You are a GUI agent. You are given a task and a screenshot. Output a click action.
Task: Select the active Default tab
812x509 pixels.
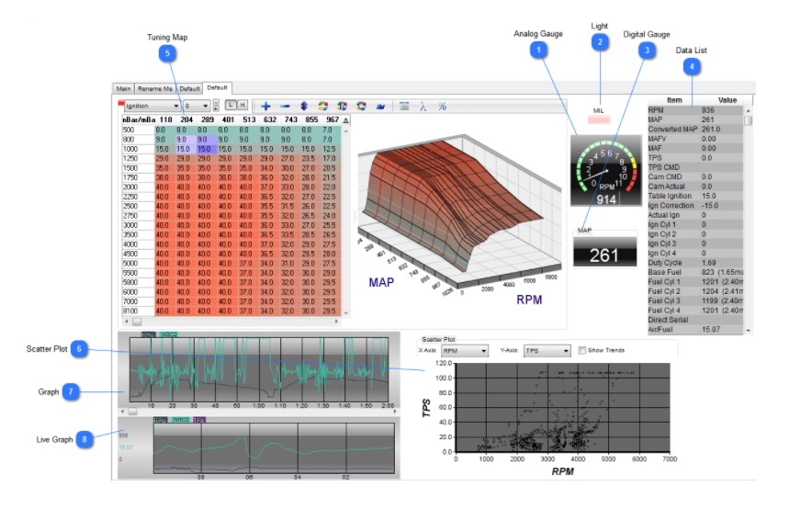(217, 87)
